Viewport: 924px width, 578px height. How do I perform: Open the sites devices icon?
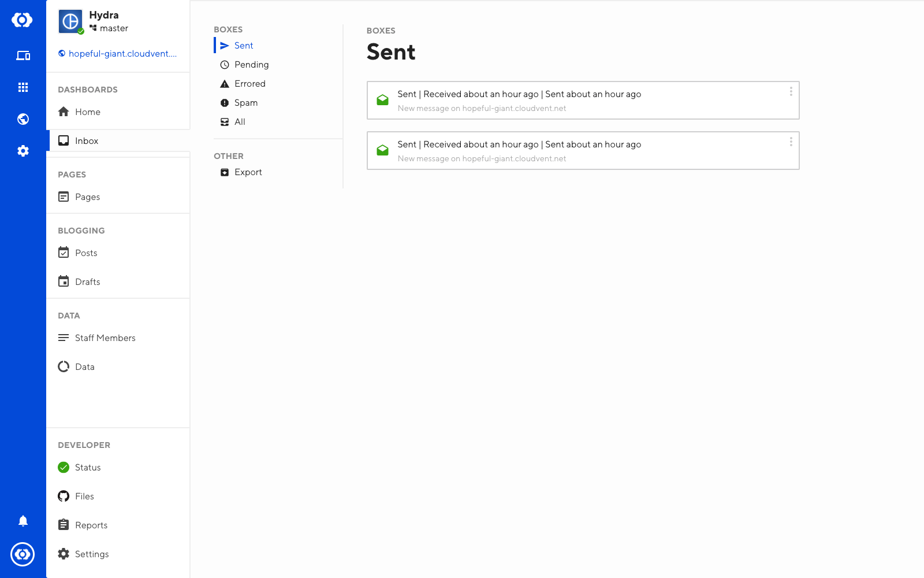pos(23,55)
